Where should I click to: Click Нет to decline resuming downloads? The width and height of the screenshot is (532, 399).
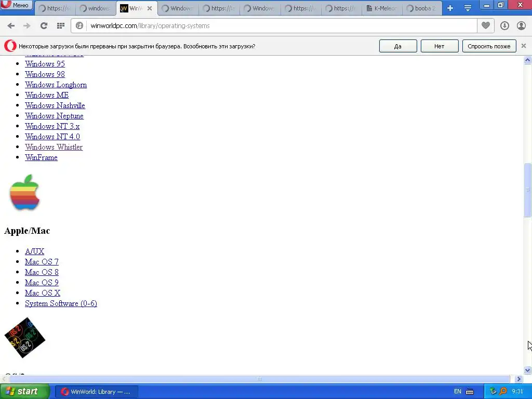coord(440,46)
